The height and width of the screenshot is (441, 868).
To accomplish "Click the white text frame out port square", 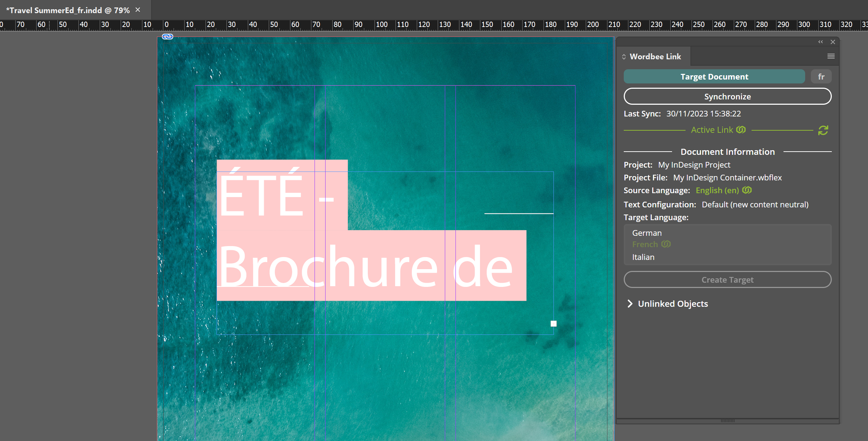I will coord(553,323).
